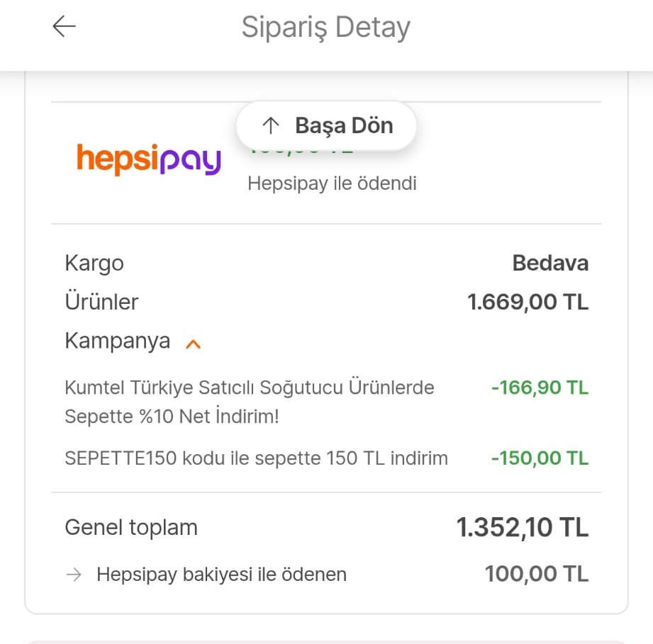
Task: Tap the -166,90 TL discount amount
Action: coord(540,388)
